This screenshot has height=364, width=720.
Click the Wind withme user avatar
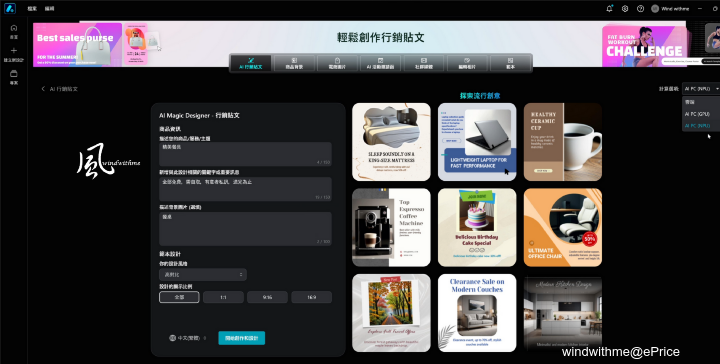coord(655,8)
